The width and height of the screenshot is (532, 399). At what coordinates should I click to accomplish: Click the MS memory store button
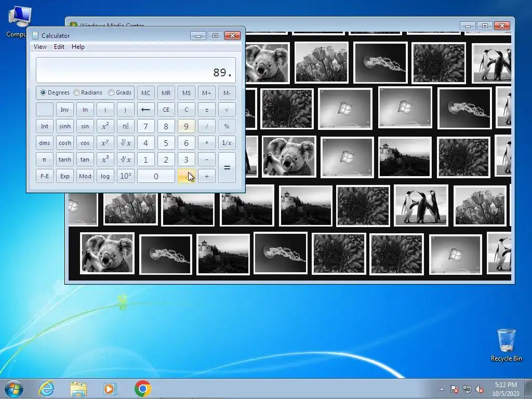[x=187, y=93]
